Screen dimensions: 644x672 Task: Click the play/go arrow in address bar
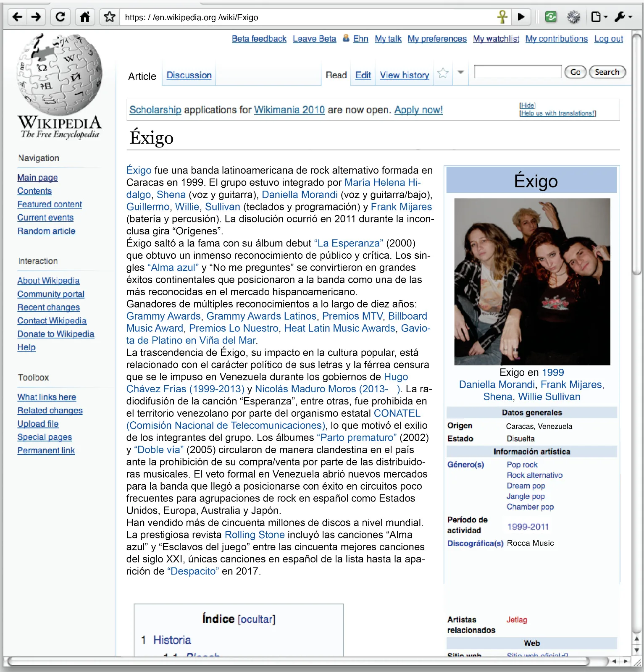521,17
